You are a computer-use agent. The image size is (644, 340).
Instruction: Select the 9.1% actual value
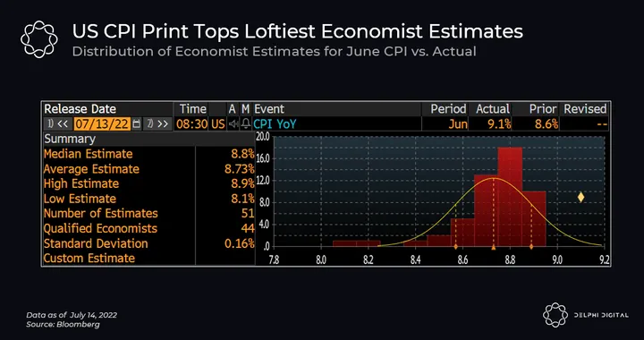tap(498, 123)
